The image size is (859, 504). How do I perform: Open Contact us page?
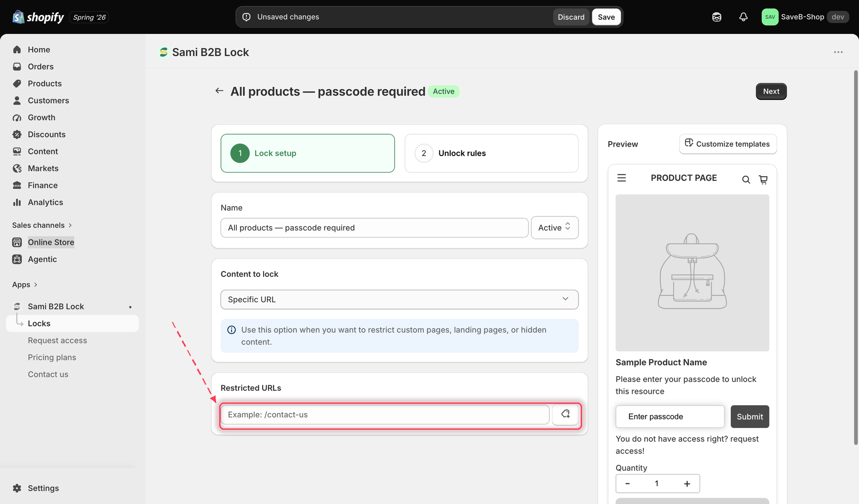(x=48, y=375)
